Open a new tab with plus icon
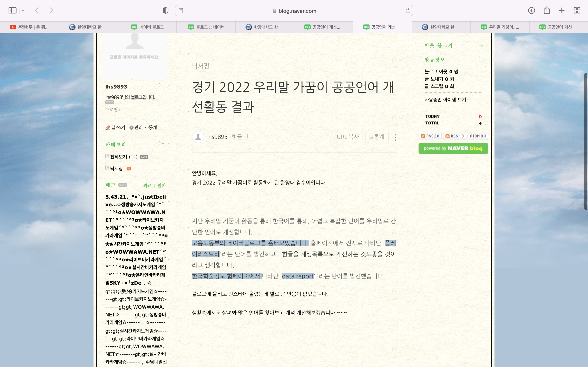The width and height of the screenshot is (588, 367). [x=561, y=10]
